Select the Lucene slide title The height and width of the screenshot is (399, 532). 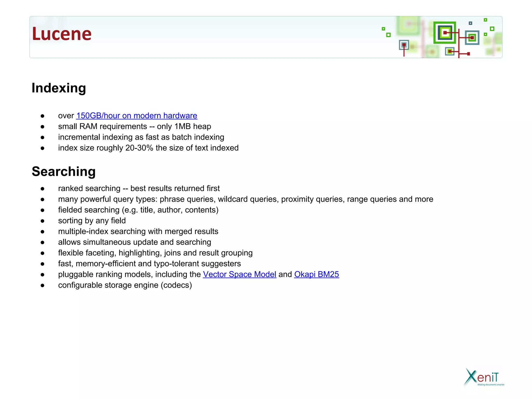coord(62,34)
